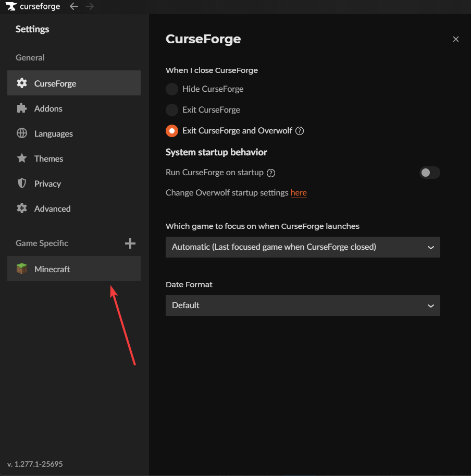
Task: Open help for Run CurseForge on startup
Action: (x=271, y=173)
